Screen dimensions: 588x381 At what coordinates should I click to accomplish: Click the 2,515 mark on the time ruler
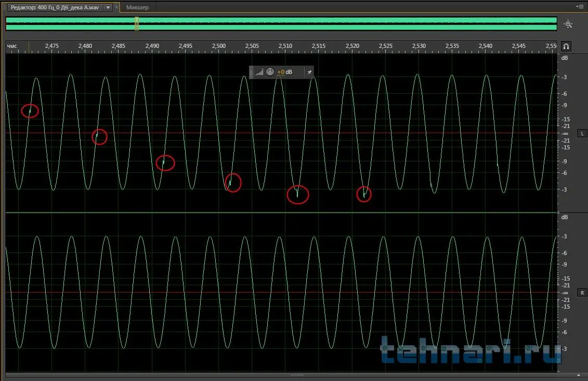pos(319,46)
